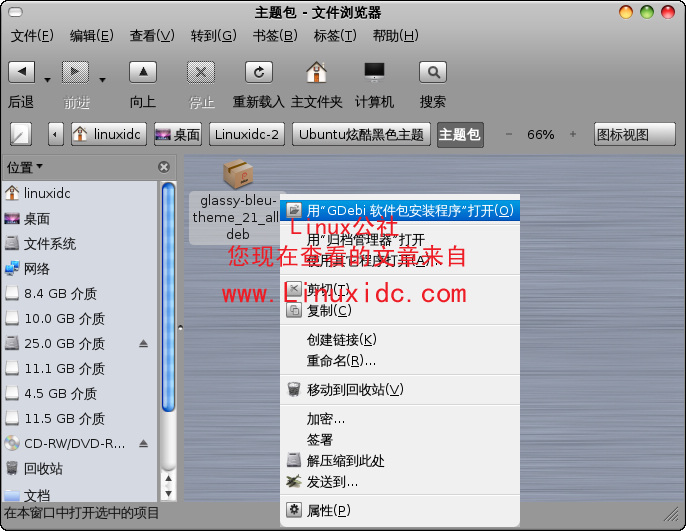This screenshot has height=531, width=686.
Task: Select linuxidc home in the sidebar
Action: coord(80,193)
